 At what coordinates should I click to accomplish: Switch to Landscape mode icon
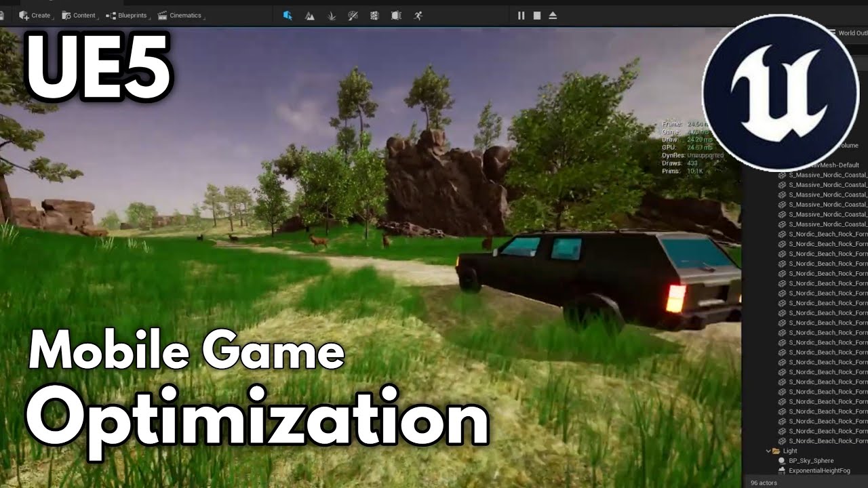309,15
